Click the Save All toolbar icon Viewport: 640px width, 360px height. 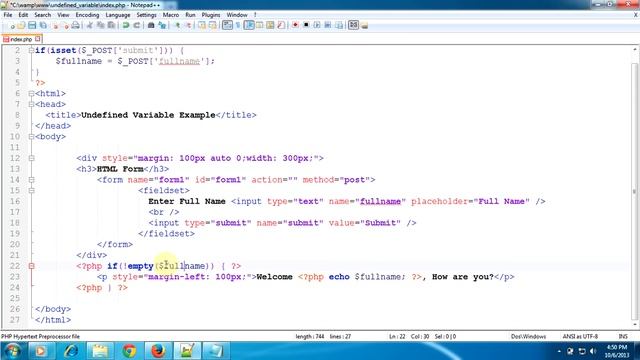(43, 25)
